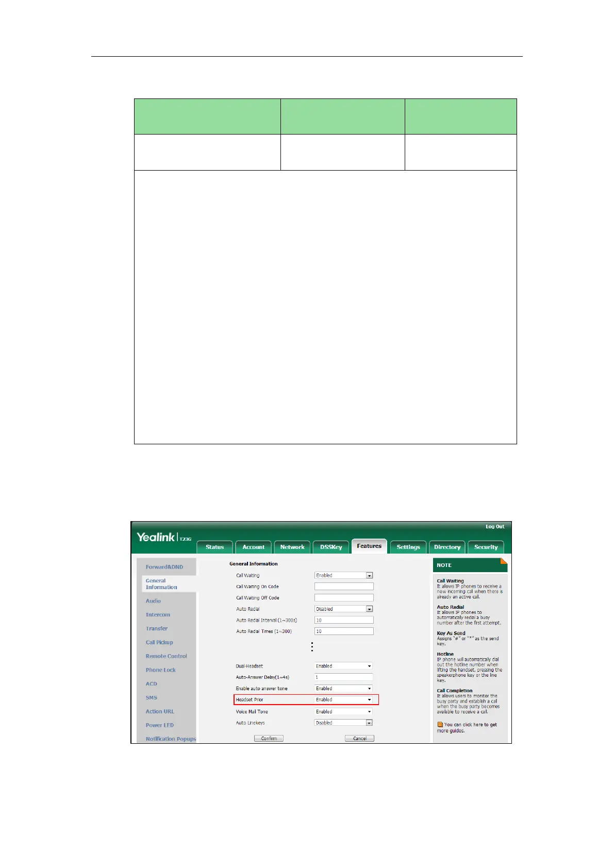Image resolution: width=614 pixels, height=868 pixels.
Task: Open ACD in the sidebar
Action: coord(152,684)
